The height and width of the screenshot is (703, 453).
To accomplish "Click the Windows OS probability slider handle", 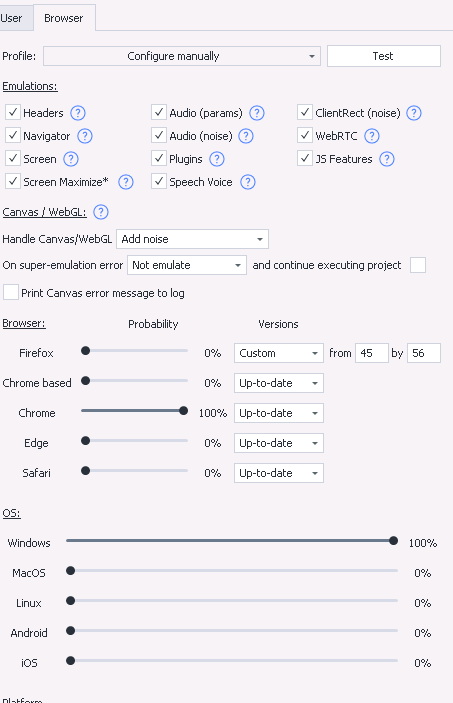I will pyautogui.click(x=393, y=541).
